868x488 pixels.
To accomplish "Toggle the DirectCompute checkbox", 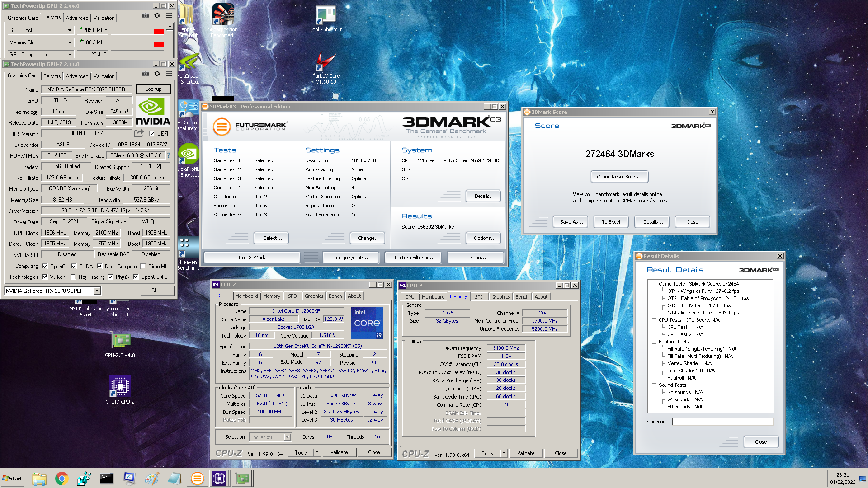I will pos(99,266).
